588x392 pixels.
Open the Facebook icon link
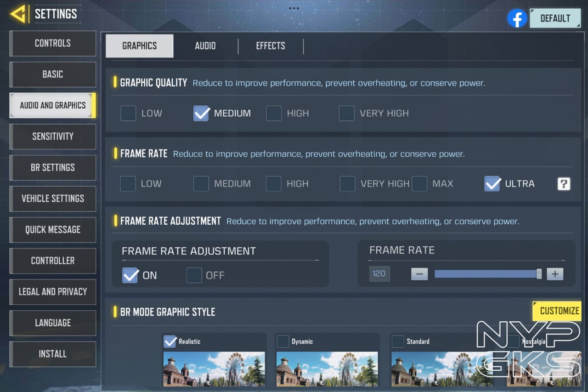coord(517,18)
